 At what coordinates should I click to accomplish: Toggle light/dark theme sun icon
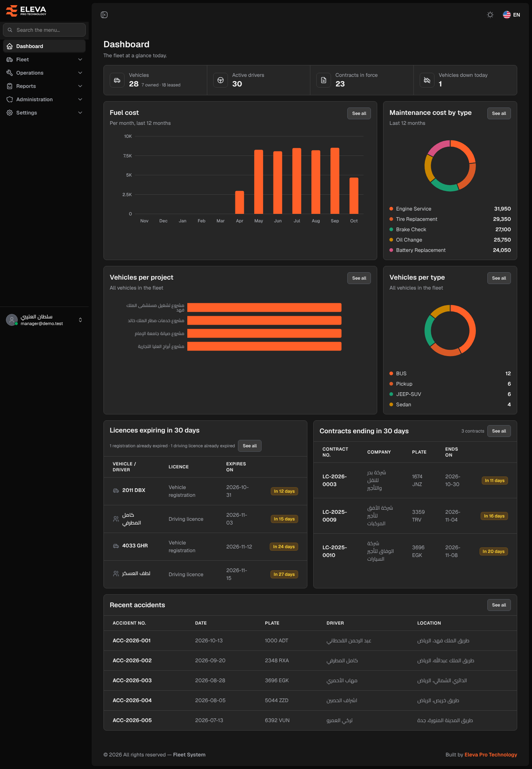coord(490,15)
